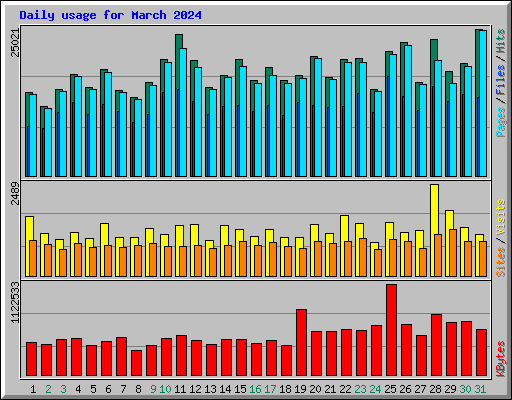Click day label 18 on the x-axis
This screenshot has height=400, width=512.
(285, 389)
